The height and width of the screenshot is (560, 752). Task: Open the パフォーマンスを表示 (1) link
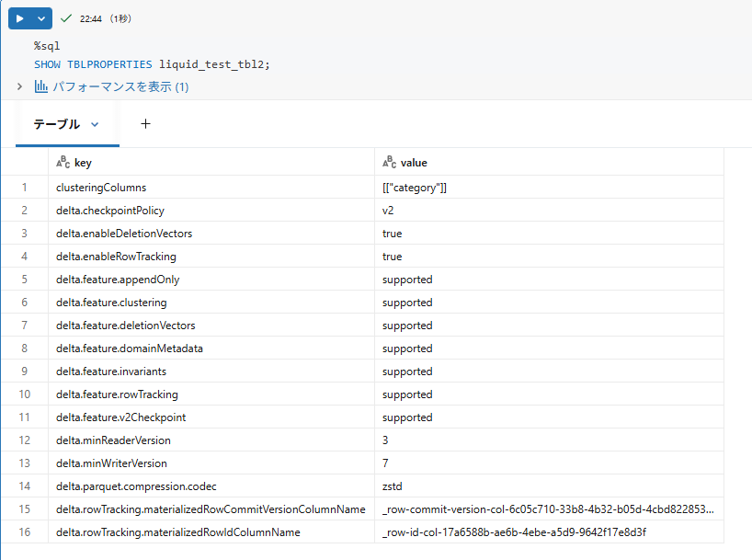point(120,86)
